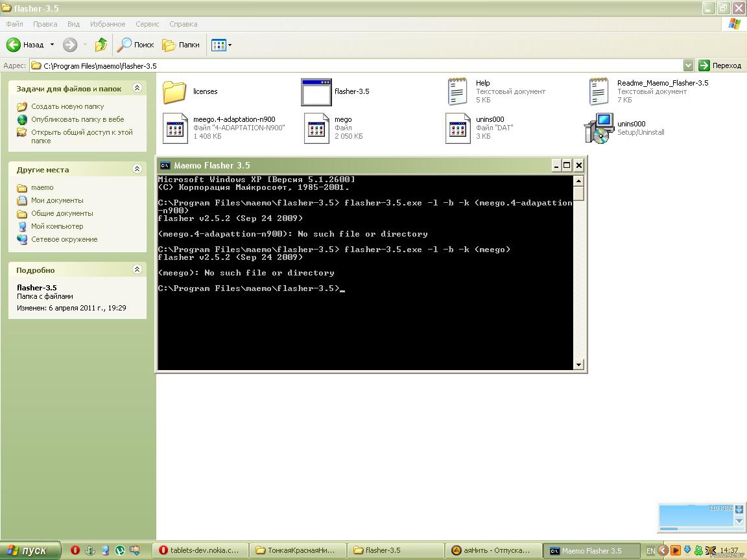Click the triangle arrow in the speed gadget
This screenshot has width=747, height=560.
click(739, 521)
